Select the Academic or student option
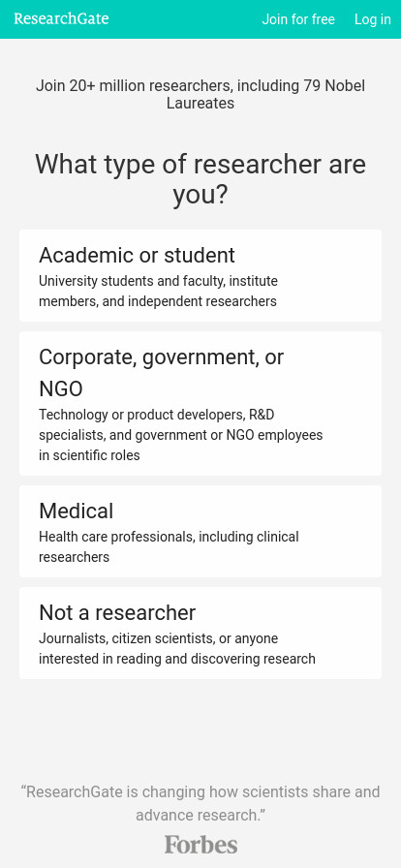 (x=200, y=276)
